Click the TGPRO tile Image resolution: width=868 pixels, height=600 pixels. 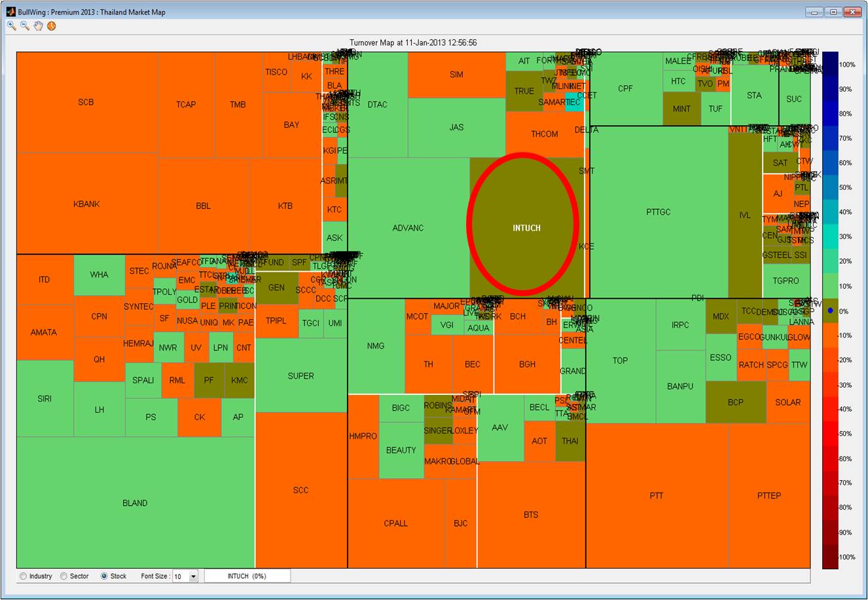pyautogui.click(x=786, y=280)
